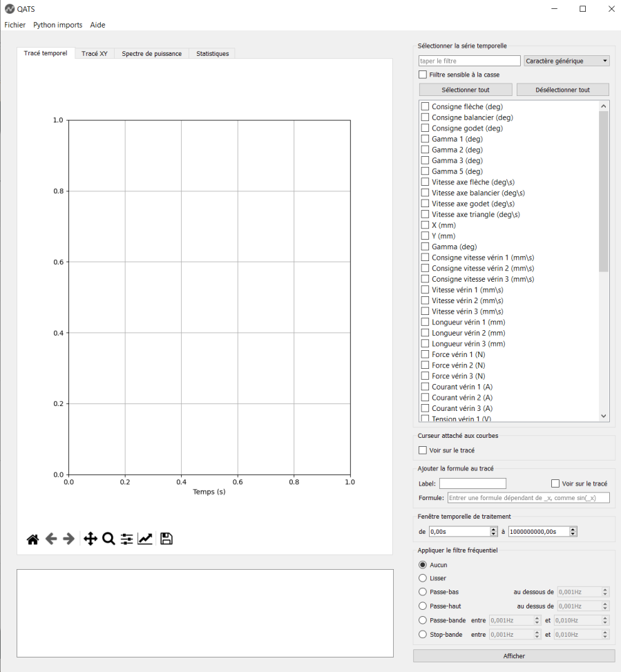The image size is (621, 672).
Task: Check Vitesse vérin 3 (mm\s) series
Action: tap(425, 311)
